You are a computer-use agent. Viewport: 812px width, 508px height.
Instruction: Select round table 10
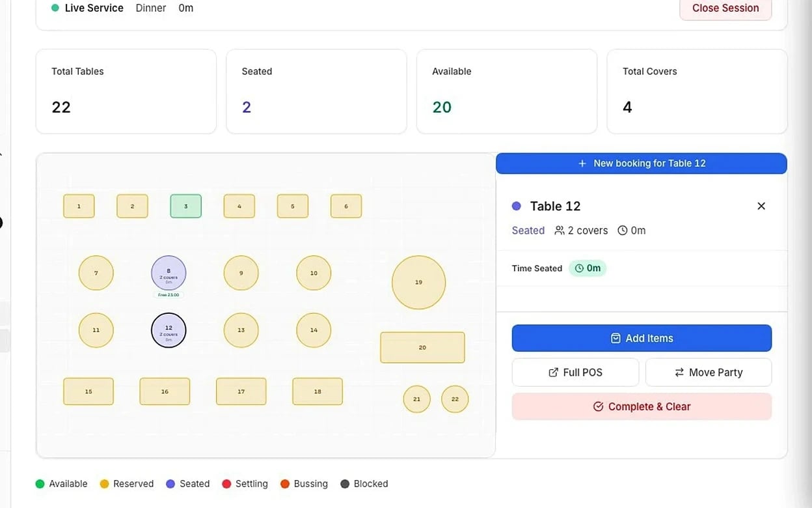point(314,273)
